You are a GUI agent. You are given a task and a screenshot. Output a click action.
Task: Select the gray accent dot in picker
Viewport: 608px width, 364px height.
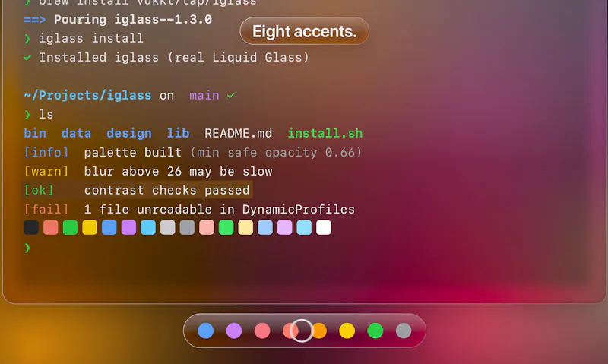[x=404, y=331]
